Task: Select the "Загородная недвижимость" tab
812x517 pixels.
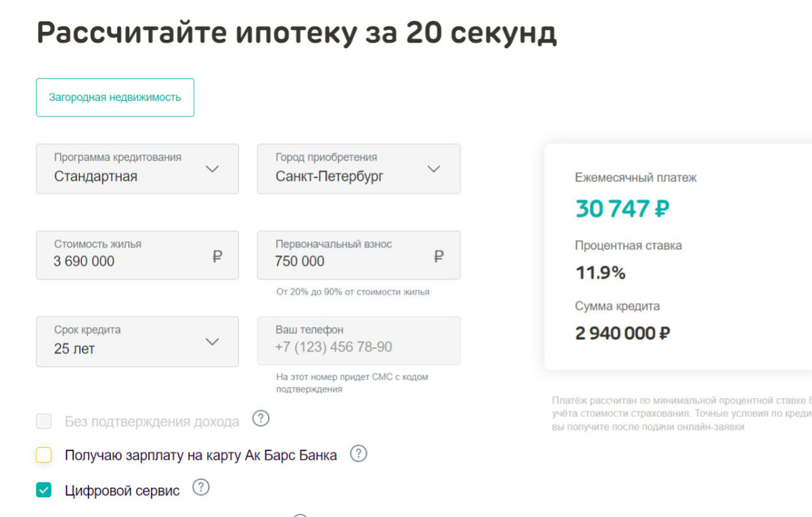Action: click(x=114, y=97)
